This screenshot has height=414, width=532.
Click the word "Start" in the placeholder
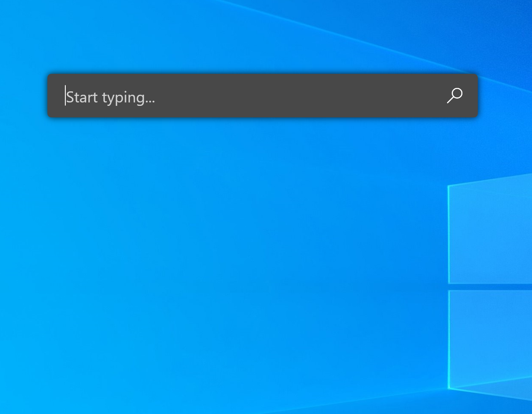(82, 97)
